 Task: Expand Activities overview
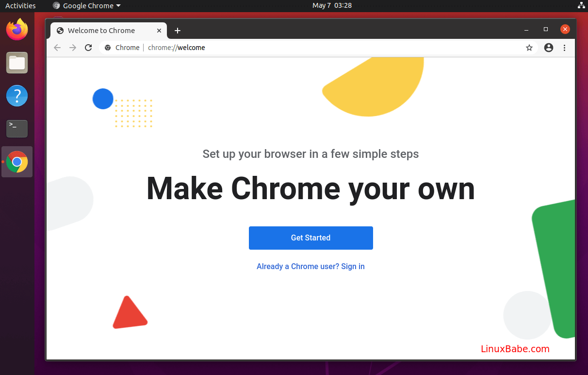[x=20, y=5]
